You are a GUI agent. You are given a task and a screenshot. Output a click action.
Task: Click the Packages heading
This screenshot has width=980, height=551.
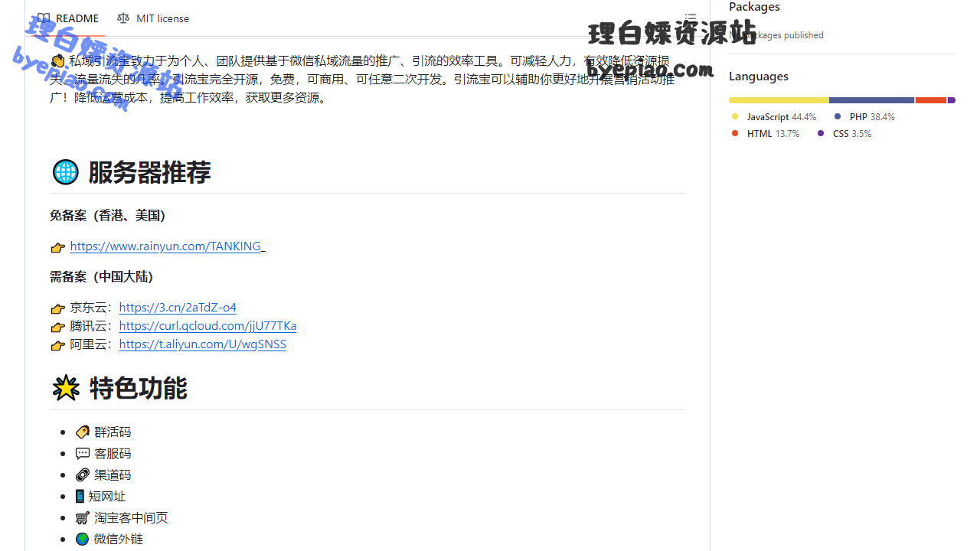[x=754, y=7]
